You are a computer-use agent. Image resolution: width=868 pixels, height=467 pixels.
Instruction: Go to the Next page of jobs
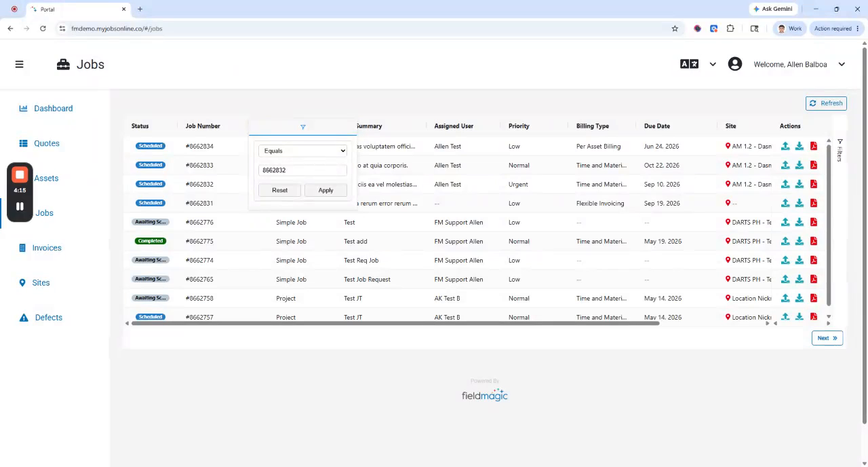pos(827,338)
